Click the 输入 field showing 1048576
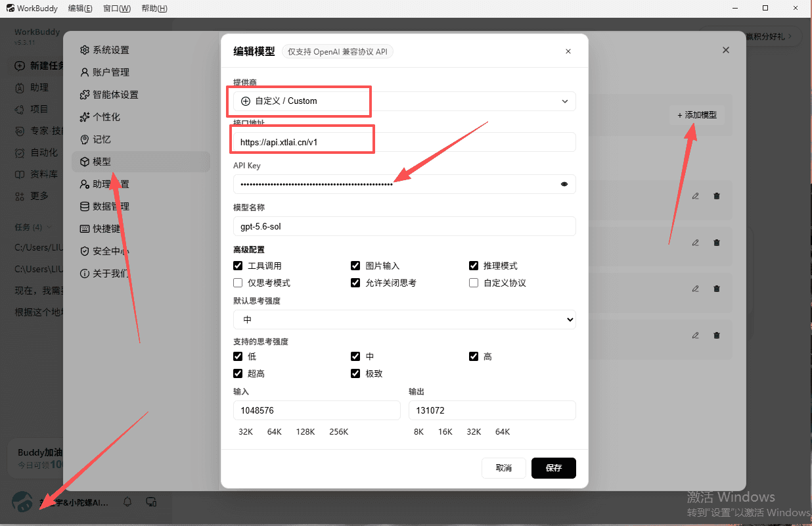 pyautogui.click(x=317, y=410)
